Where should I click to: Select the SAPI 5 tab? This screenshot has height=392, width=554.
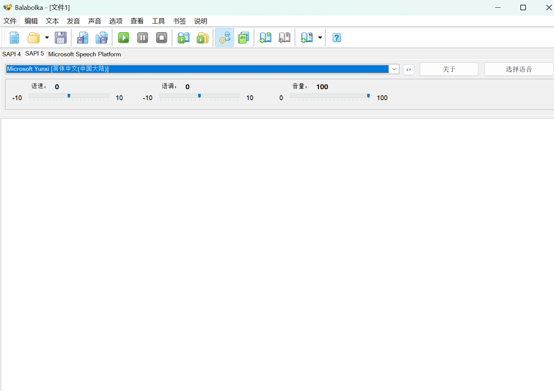point(34,54)
